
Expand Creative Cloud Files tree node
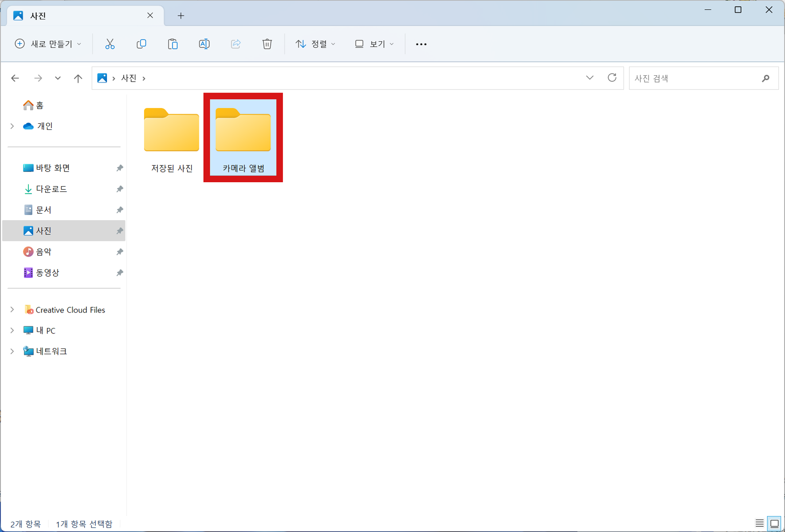(12, 309)
